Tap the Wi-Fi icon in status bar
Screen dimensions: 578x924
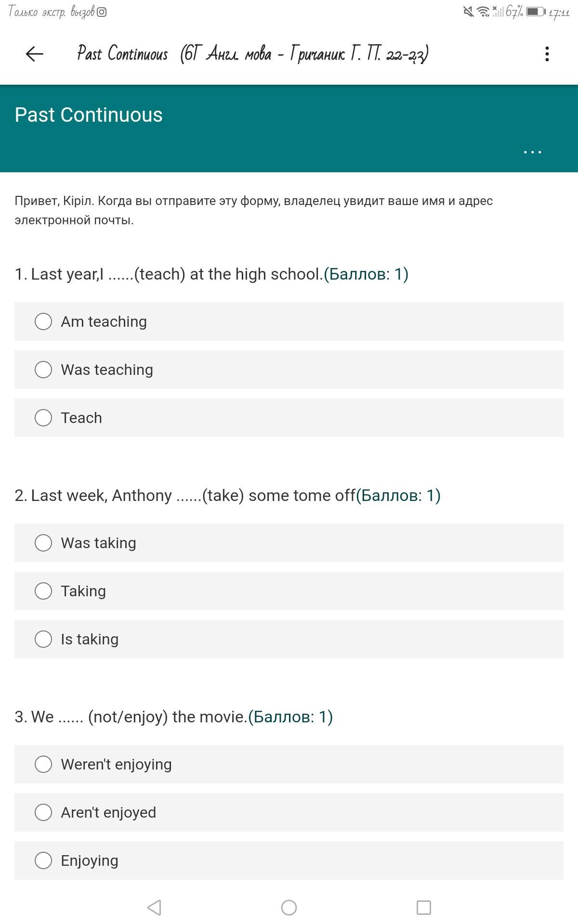pos(483,12)
